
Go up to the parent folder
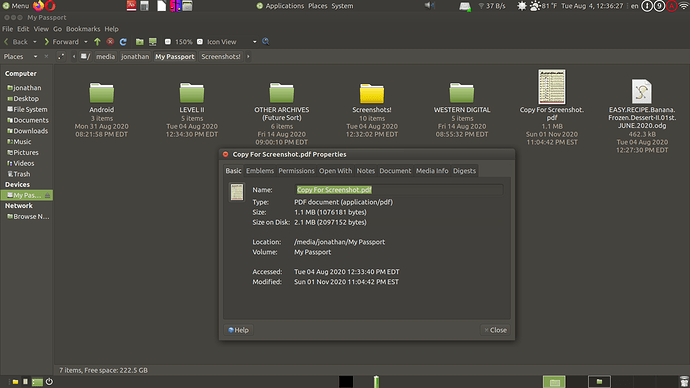97,42
